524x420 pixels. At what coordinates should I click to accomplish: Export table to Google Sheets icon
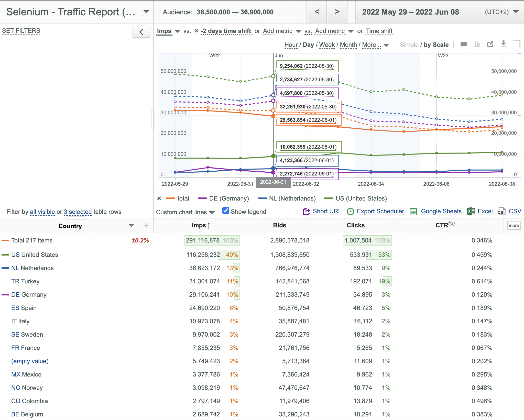coord(413,212)
